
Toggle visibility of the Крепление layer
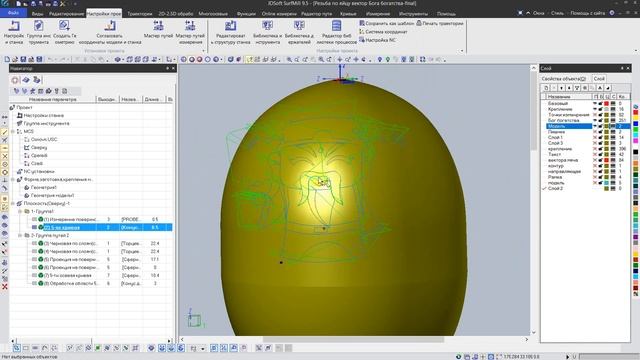(595, 109)
